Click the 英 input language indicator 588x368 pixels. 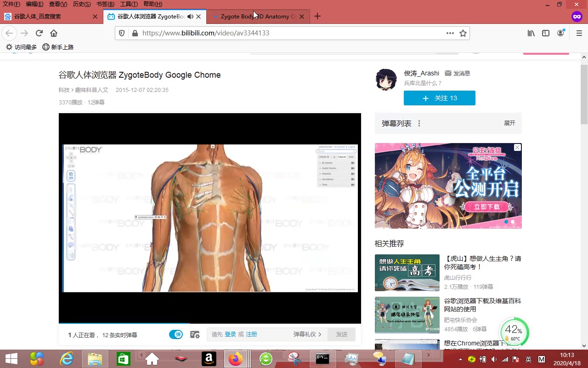click(x=529, y=359)
